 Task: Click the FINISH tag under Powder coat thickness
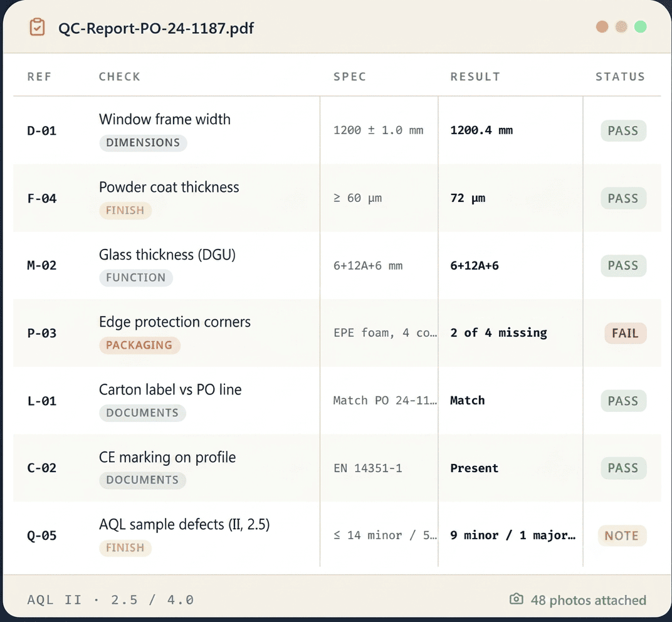click(x=125, y=211)
